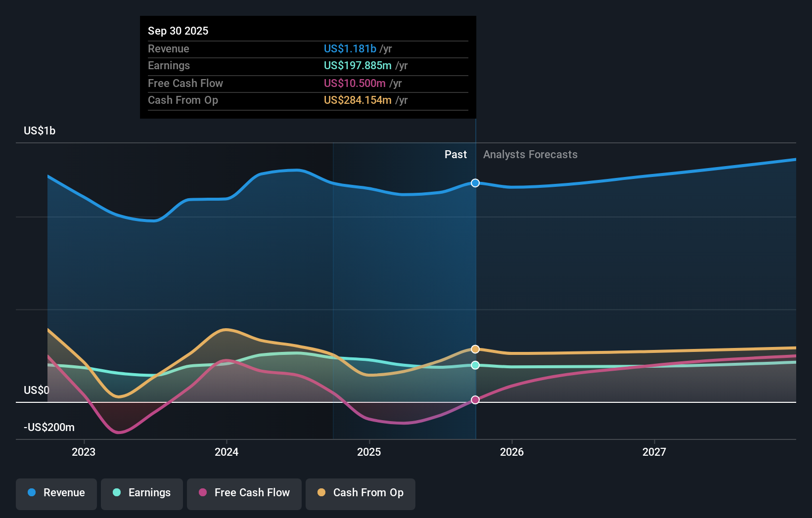The height and width of the screenshot is (518, 812).
Task: Click the 2027 x-axis label
Action: 654,452
